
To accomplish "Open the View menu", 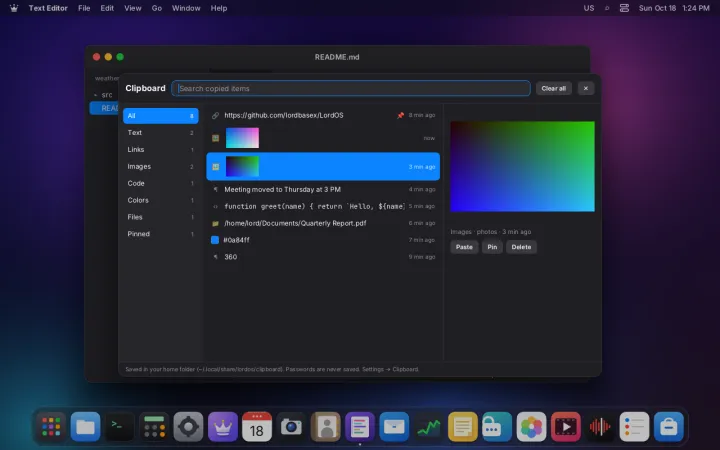I will pyautogui.click(x=133, y=8).
